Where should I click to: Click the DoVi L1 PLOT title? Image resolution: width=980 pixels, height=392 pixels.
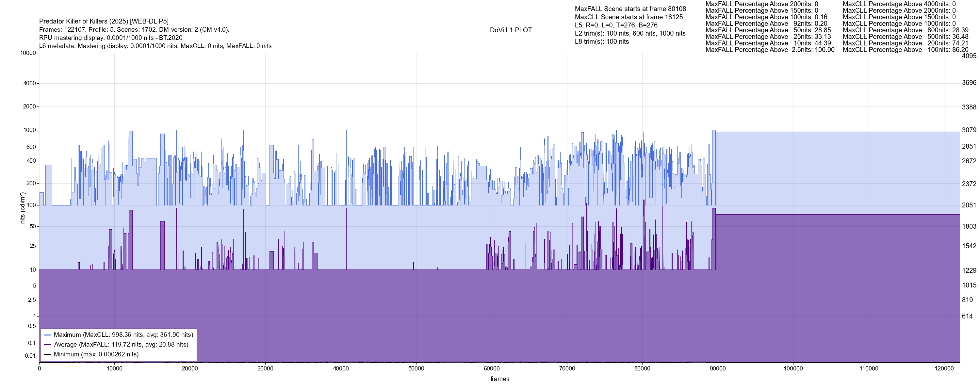click(511, 30)
